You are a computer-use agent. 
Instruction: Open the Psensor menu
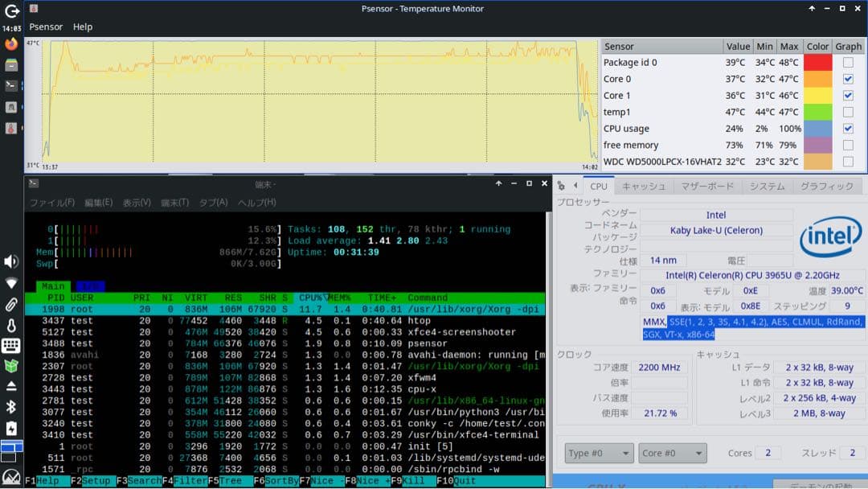pos(46,27)
